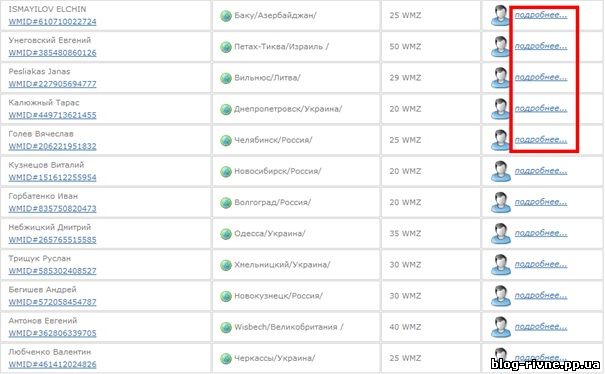Open the WMID#385480860126 link
The height and width of the screenshot is (374, 605).
52,53
